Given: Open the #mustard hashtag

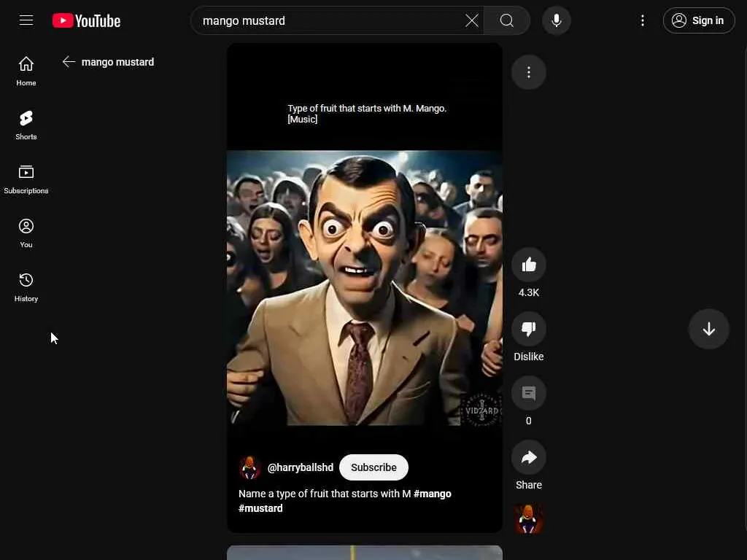Looking at the screenshot, I should point(260,508).
